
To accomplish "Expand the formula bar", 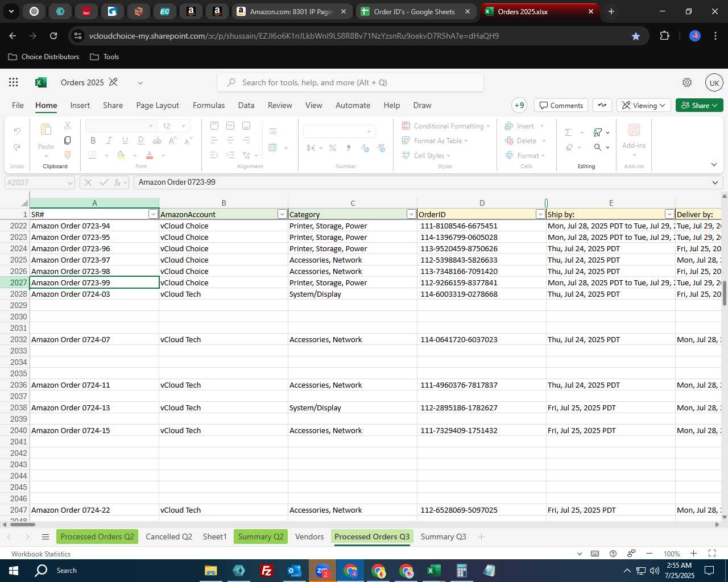I will coord(715,182).
